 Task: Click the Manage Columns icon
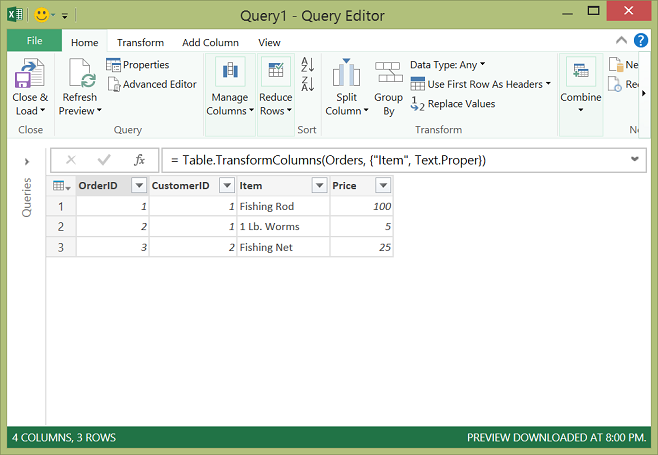point(227,74)
